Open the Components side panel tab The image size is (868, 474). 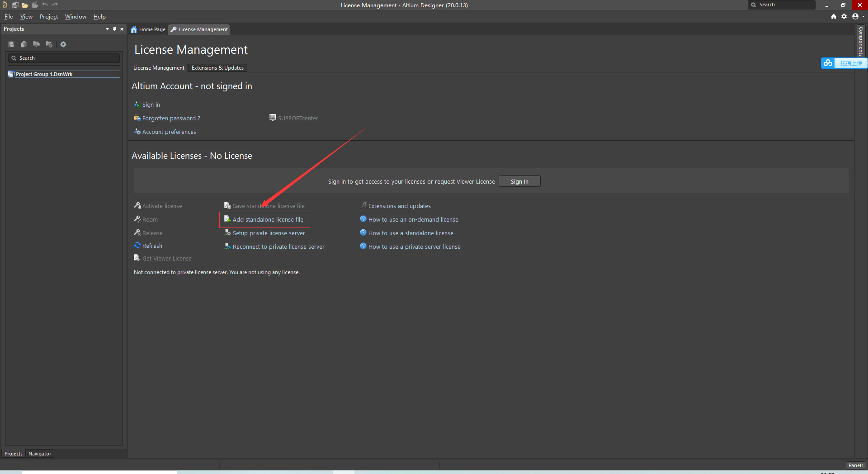point(861,41)
